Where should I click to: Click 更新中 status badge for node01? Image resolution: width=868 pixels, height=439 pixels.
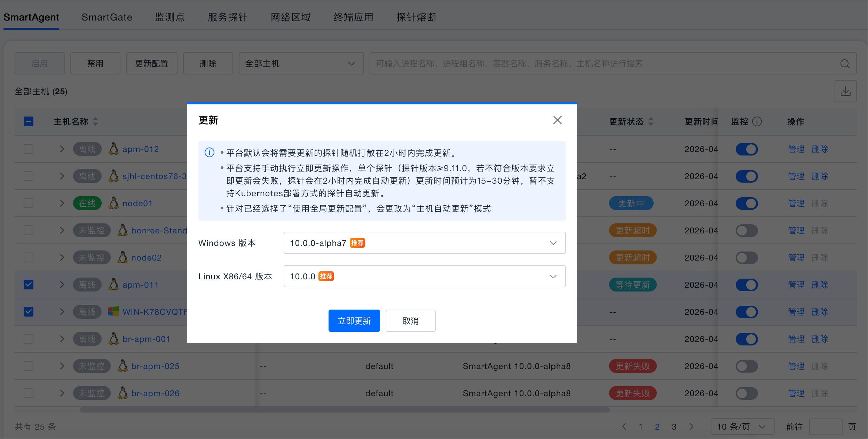coord(631,203)
